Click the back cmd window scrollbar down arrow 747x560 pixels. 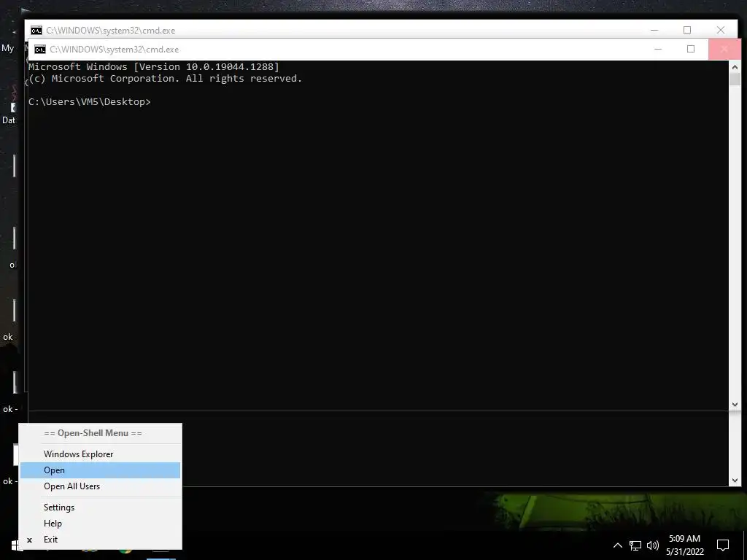(x=735, y=481)
